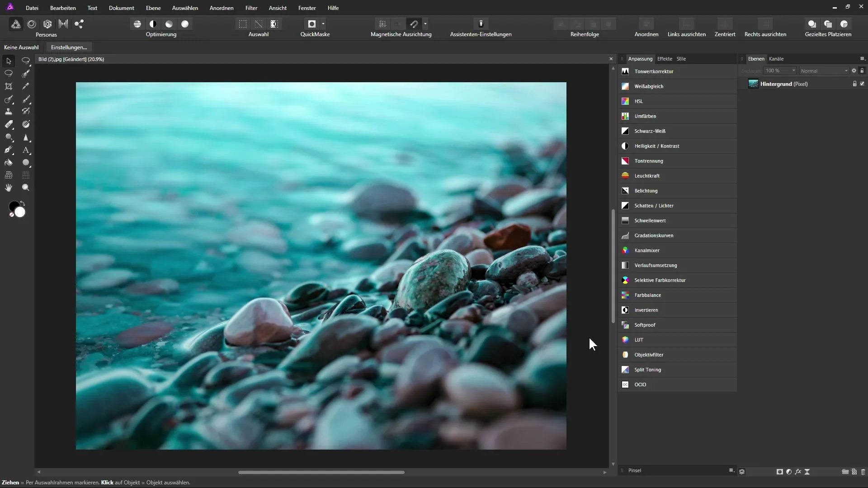Pick the Dodge tool with magnifier icon
868x488 pixels.
coord(9,137)
